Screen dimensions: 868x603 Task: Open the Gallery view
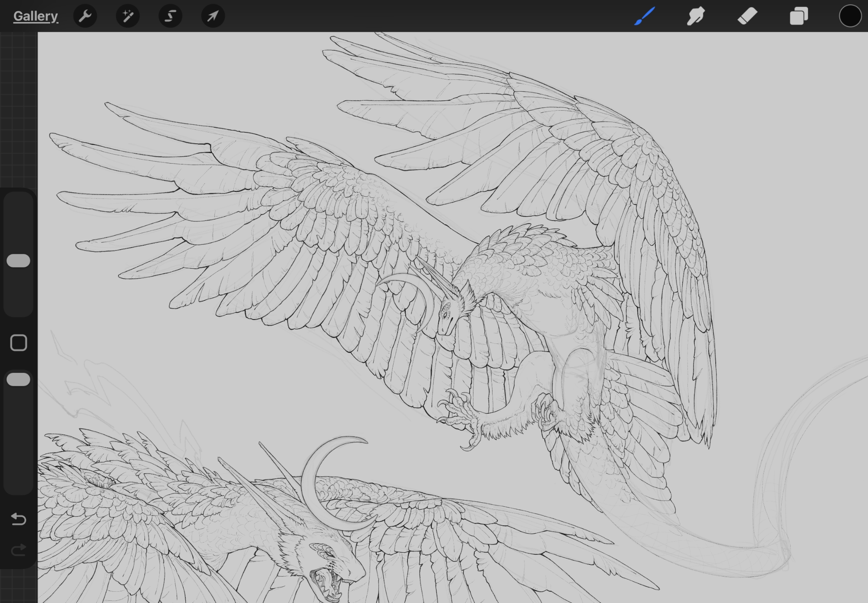[x=35, y=16]
